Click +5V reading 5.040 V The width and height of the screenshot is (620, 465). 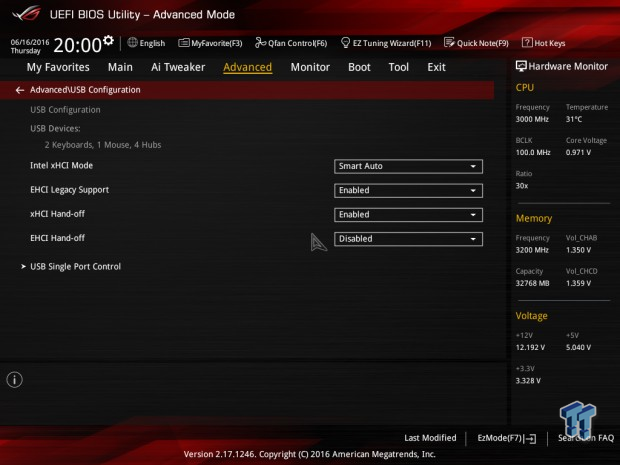coord(578,347)
